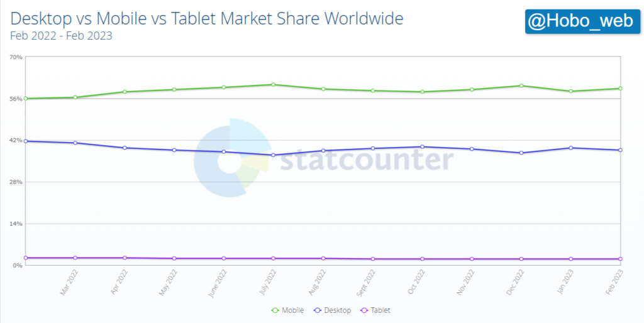
Task: Select the Mobile data point for July 2022
Action: pyautogui.click(x=274, y=84)
